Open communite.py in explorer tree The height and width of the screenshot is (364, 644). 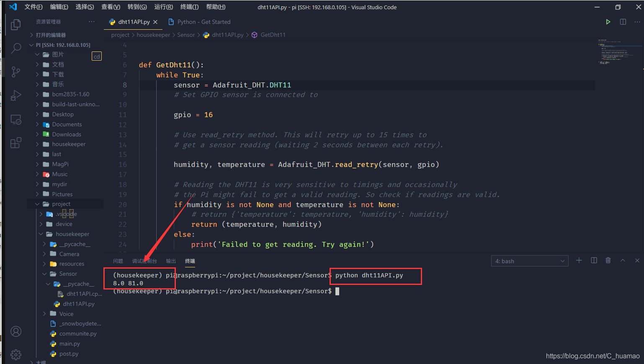78,333
